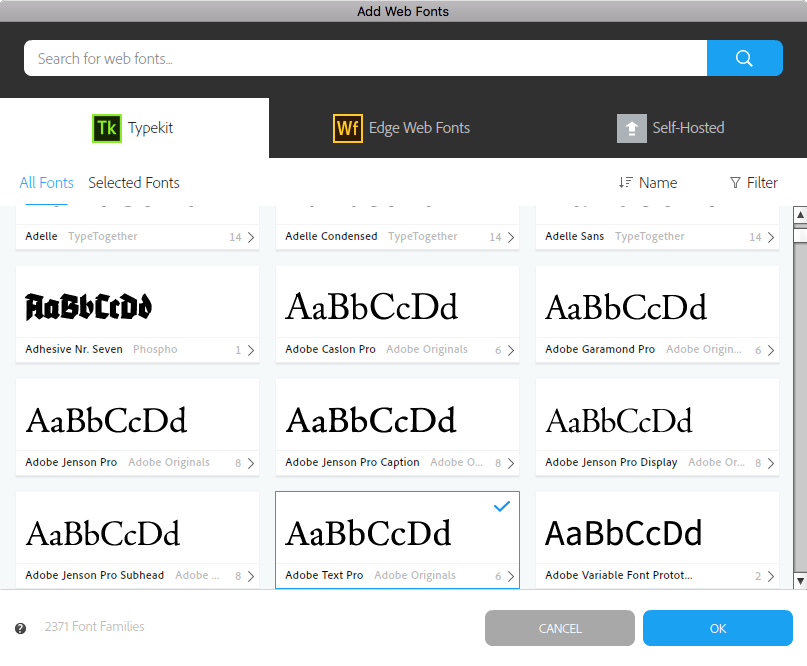This screenshot has height=666, width=807.
Task: Expand Adobe Jenson Pro Caption chevron
Action: click(x=511, y=463)
